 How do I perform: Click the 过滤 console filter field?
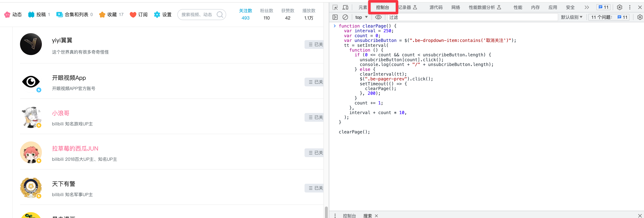[472, 17]
